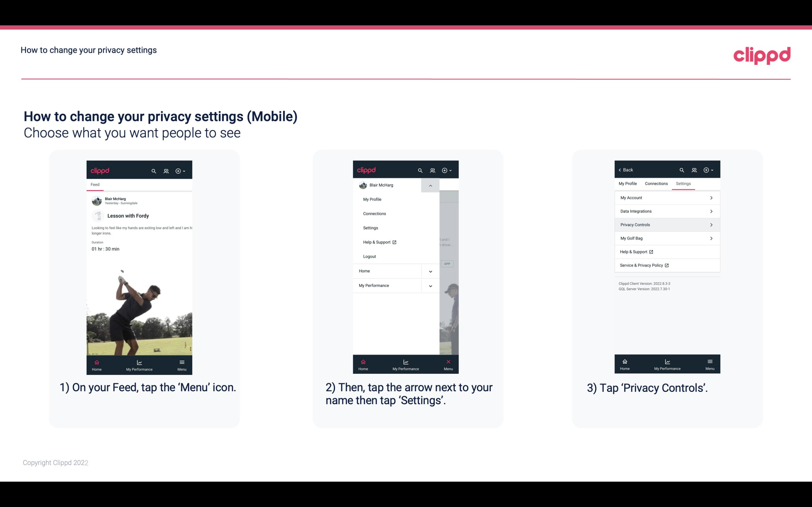
Task: Expand the Home dropdown in side menu
Action: [x=430, y=270]
